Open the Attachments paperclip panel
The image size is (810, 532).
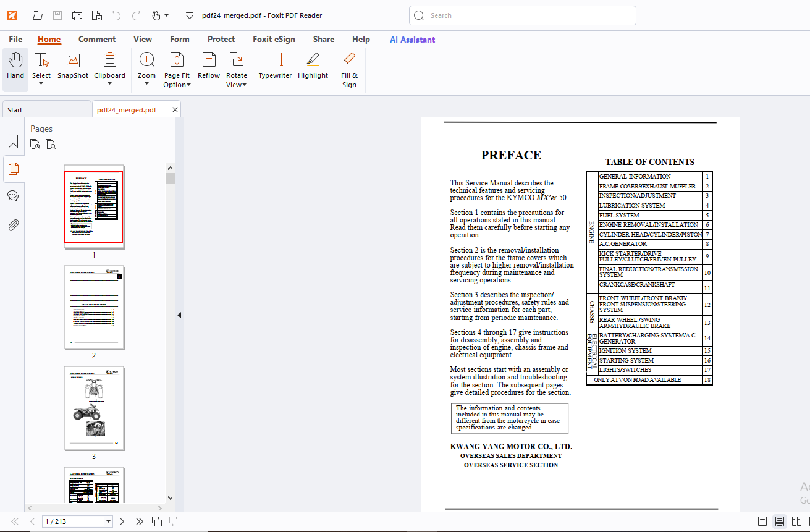13,225
